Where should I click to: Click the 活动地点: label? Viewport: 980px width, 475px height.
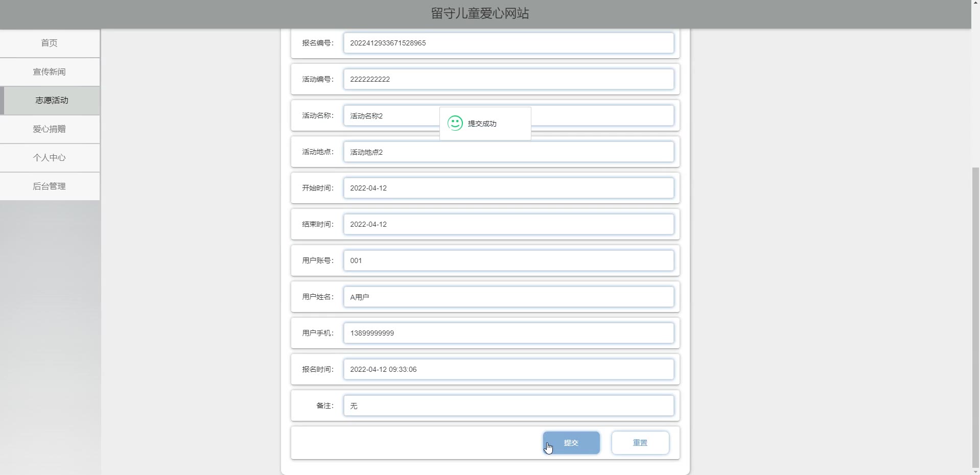tap(318, 152)
